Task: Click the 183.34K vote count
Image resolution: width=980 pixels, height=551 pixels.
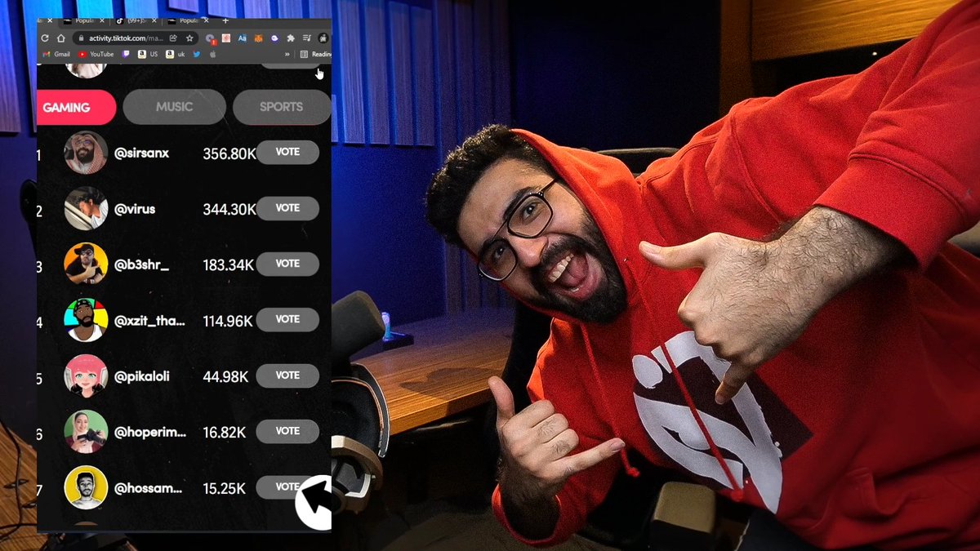Action: click(x=229, y=264)
